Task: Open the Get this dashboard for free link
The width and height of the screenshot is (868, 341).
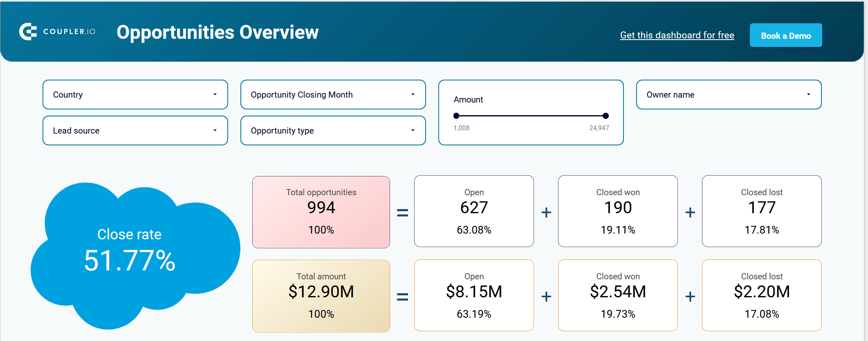Action: click(677, 36)
